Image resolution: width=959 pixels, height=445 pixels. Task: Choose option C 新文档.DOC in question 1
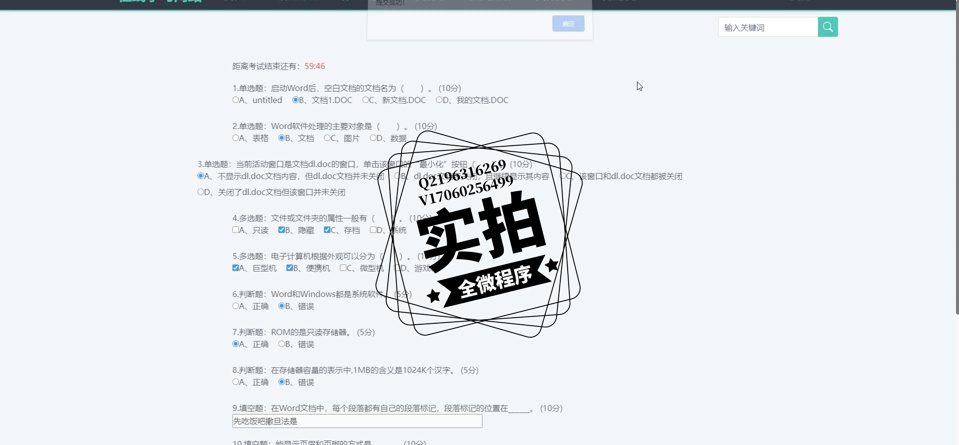pos(366,100)
